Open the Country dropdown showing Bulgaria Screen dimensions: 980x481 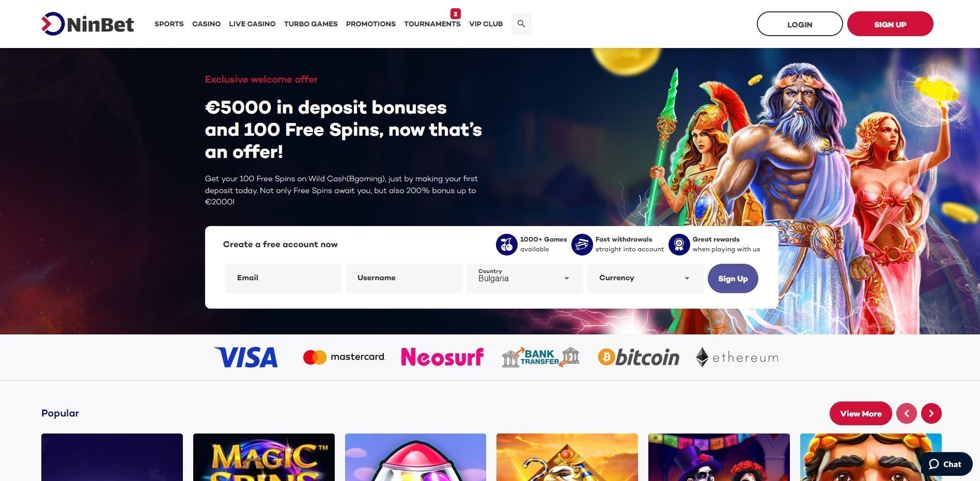coord(524,278)
